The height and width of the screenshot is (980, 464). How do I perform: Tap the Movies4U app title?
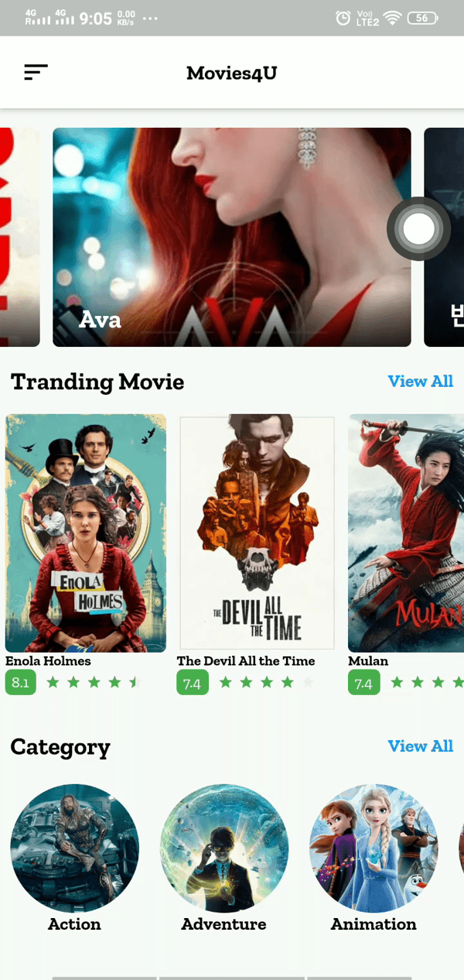click(x=231, y=73)
